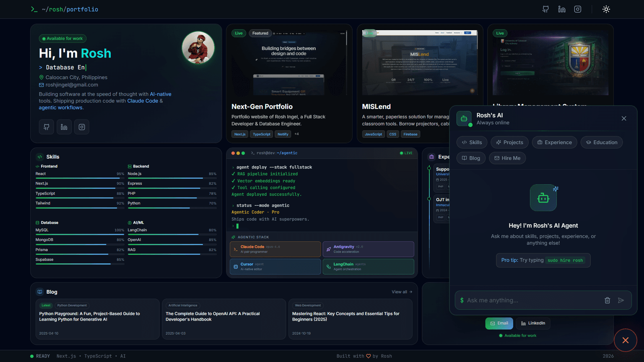Click the Email contact button
This screenshot has width=644, height=362.
499,323
